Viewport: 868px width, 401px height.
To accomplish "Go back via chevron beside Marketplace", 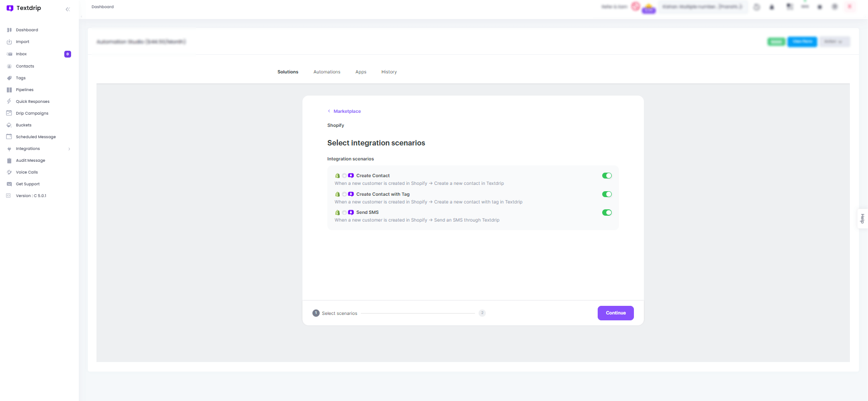I will point(329,111).
